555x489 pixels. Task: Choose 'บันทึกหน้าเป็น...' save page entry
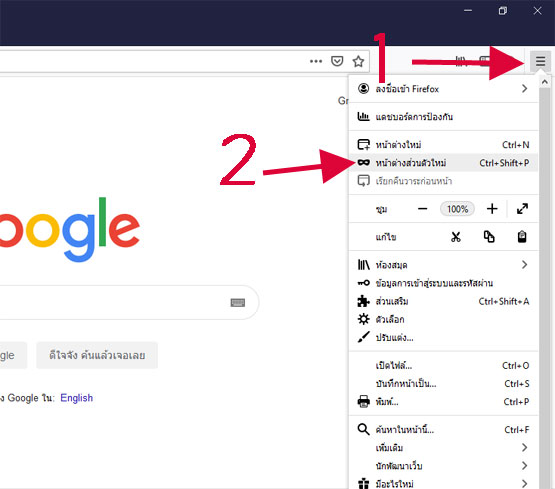pyautogui.click(x=443, y=384)
